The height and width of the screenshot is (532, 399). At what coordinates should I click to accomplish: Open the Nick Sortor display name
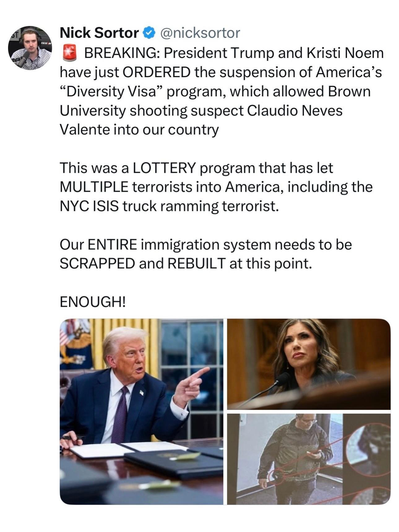pyautogui.click(x=99, y=33)
